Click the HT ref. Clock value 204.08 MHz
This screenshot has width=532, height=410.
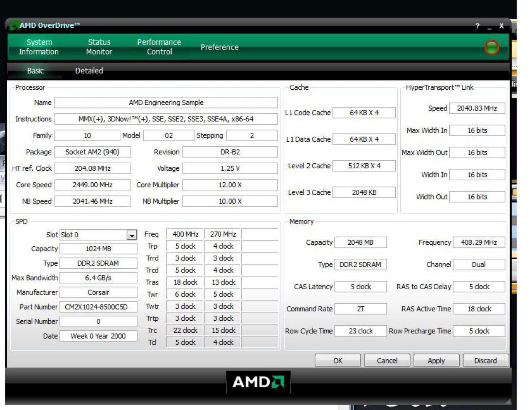(92, 168)
